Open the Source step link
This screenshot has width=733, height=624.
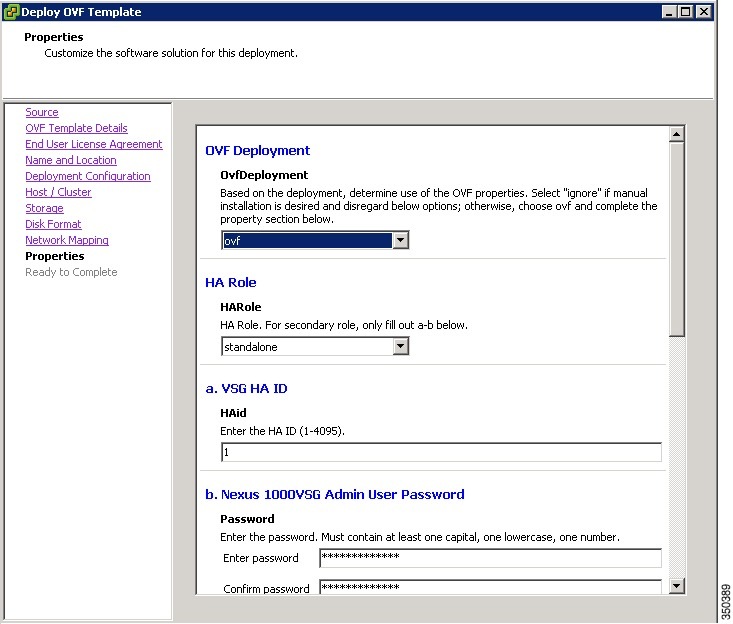pos(42,112)
